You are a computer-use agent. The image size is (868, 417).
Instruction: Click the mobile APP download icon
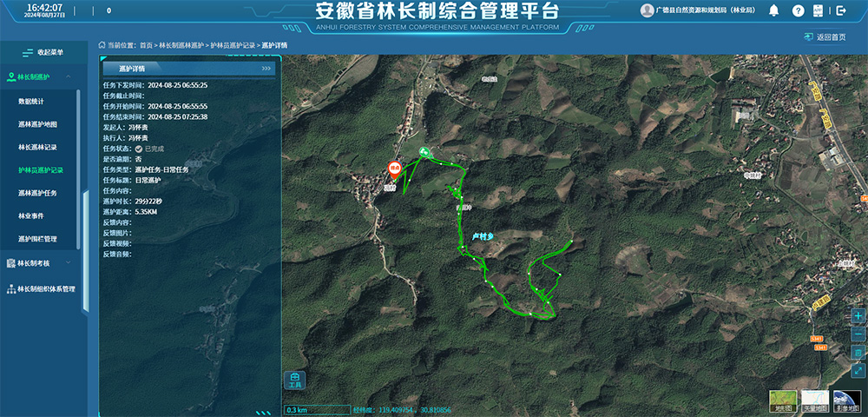818,10
